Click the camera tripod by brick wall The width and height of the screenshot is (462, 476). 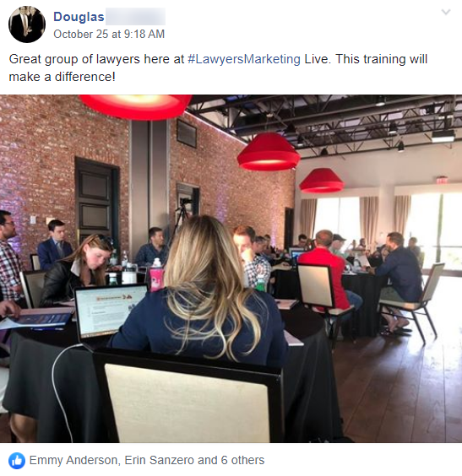coord(182,215)
